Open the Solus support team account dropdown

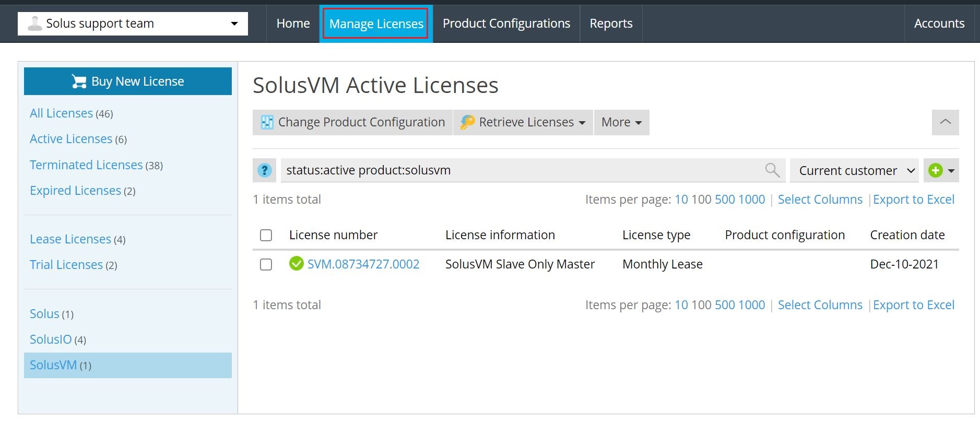(133, 24)
